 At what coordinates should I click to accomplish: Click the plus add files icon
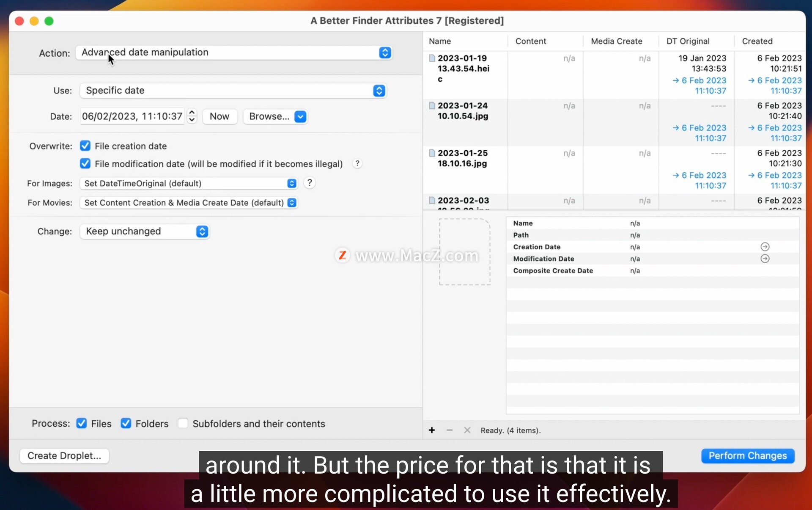click(x=432, y=430)
